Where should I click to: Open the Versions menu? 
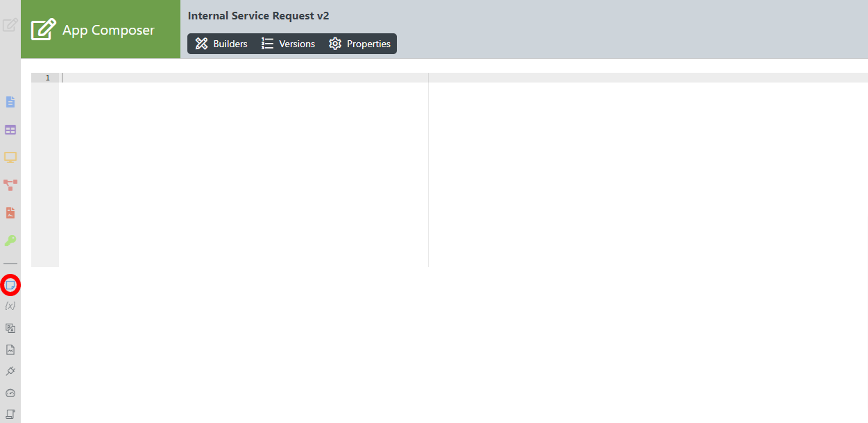coord(288,44)
